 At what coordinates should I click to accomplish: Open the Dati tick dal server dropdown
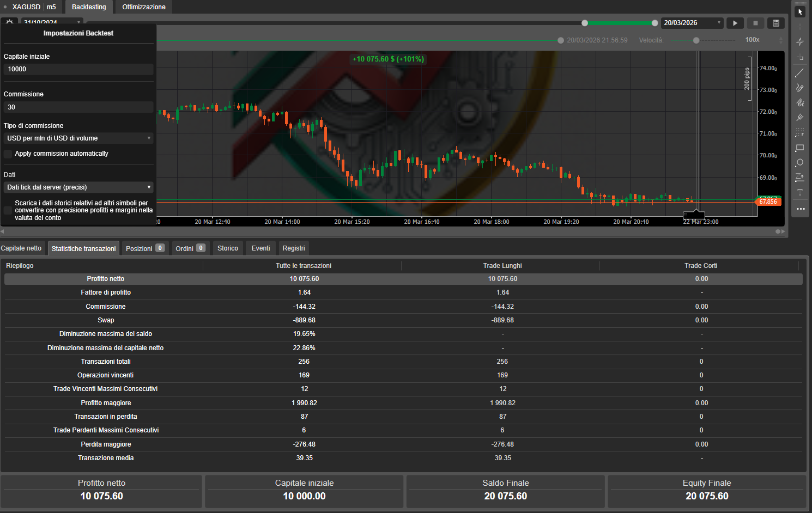(x=78, y=187)
